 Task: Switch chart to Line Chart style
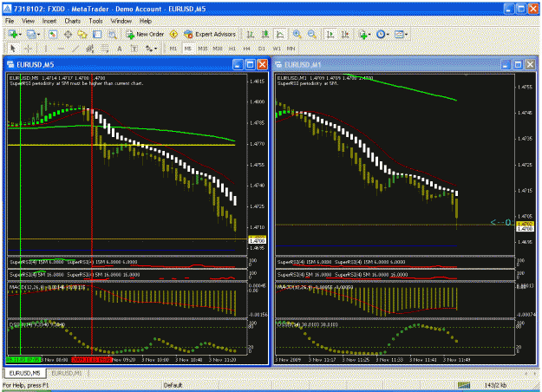pos(280,34)
